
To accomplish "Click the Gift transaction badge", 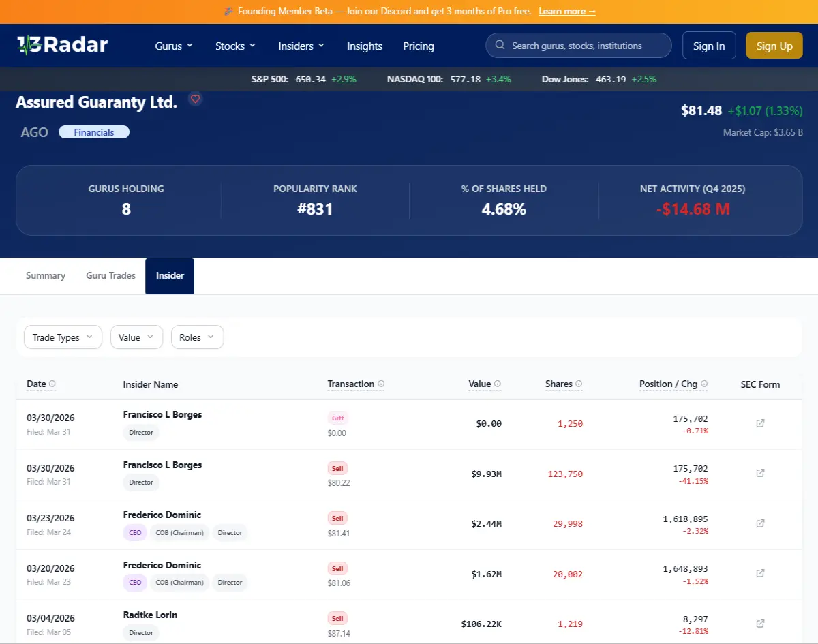I will [337, 418].
